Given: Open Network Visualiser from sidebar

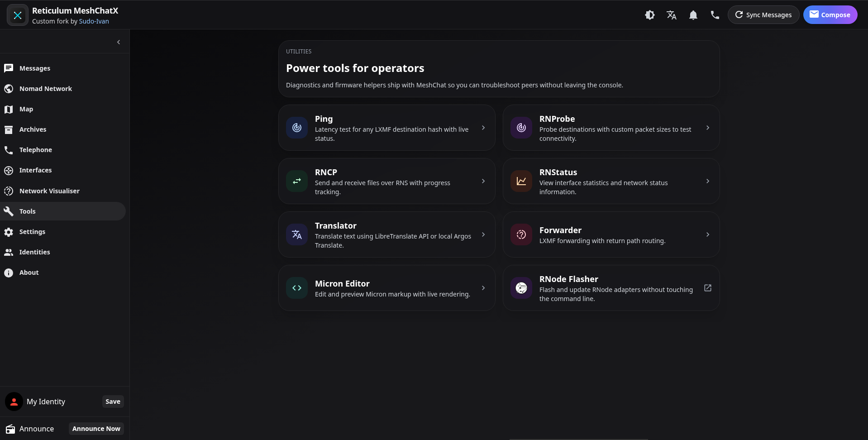Looking at the screenshot, I should click(x=49, y=191).
